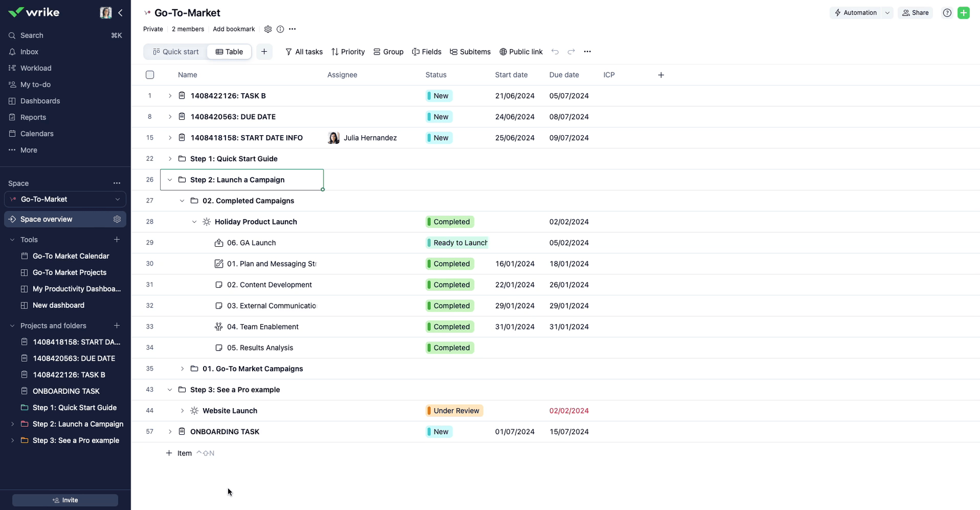980x510 pixels.
Task: Click the Share button
Action: point(915,13)
